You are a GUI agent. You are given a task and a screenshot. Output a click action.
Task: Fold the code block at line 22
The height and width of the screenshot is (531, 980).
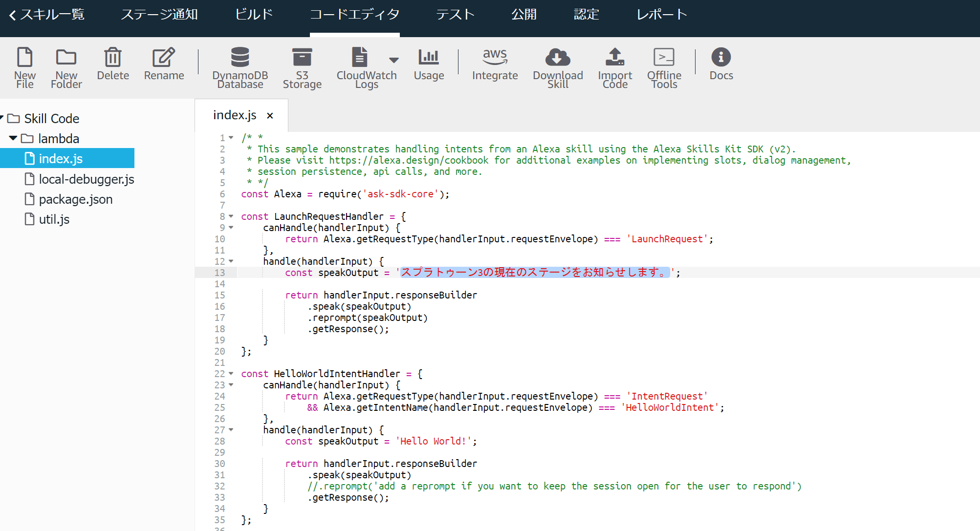point(231,374)
